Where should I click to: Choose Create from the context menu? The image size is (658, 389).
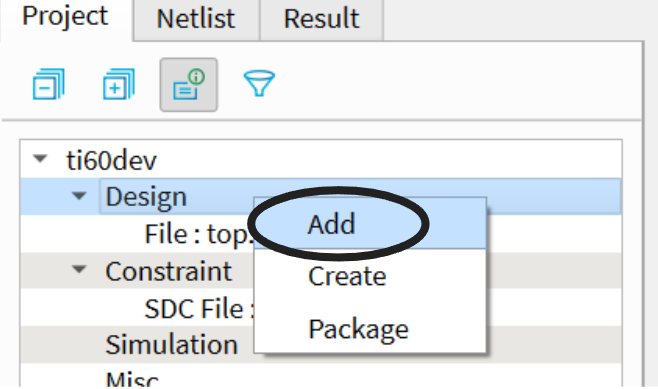370,276
